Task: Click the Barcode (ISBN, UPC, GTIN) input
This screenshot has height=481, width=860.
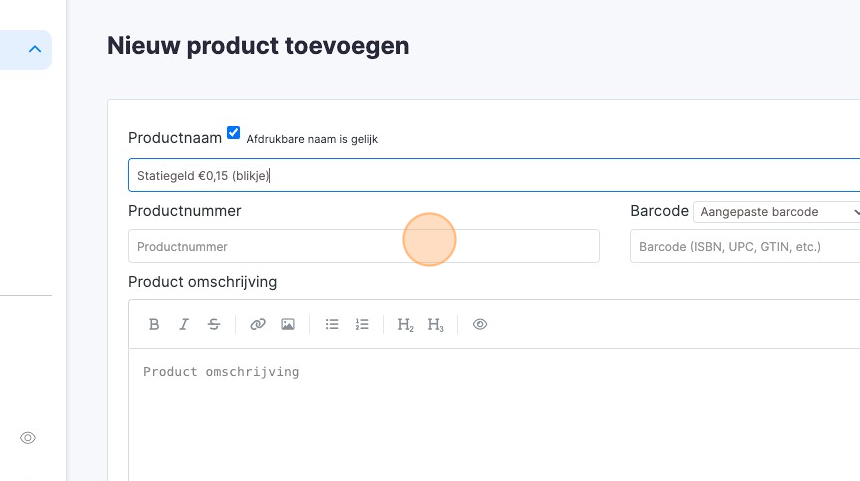Action: [745, 246]
